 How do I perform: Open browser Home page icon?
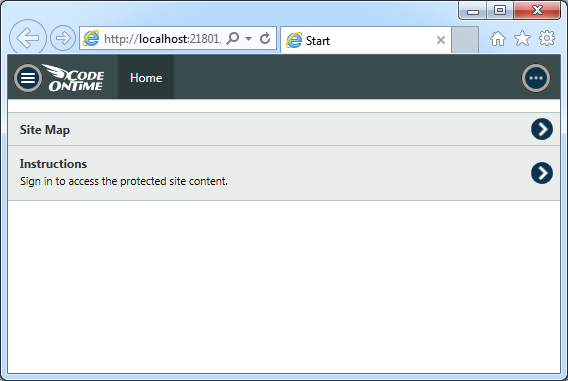click(498, 38)
